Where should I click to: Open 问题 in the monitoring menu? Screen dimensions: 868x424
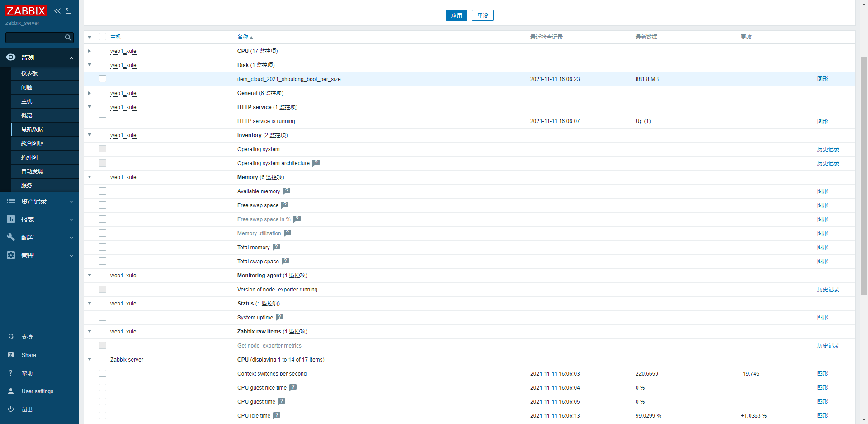click(x=27, y=87)
